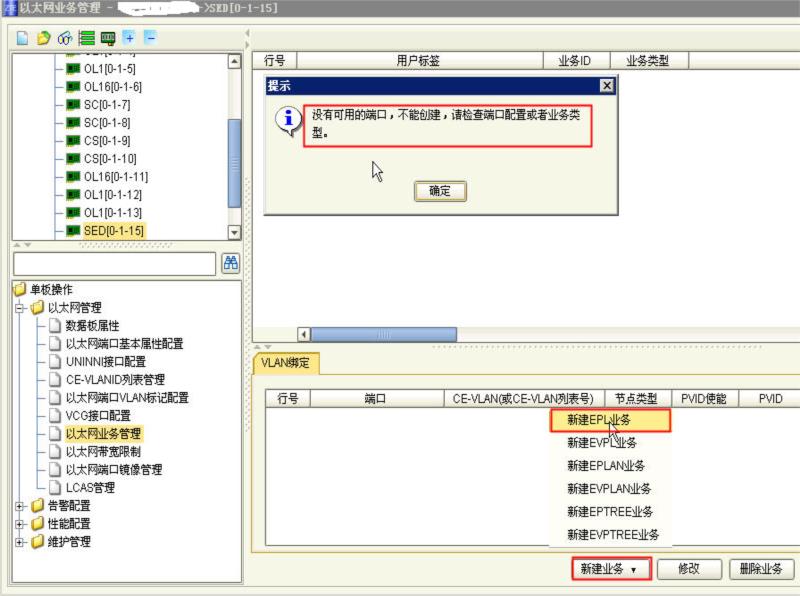Click the legend list icon on the toolbar
The image size is (800, 596).
[x=87, y=37]
